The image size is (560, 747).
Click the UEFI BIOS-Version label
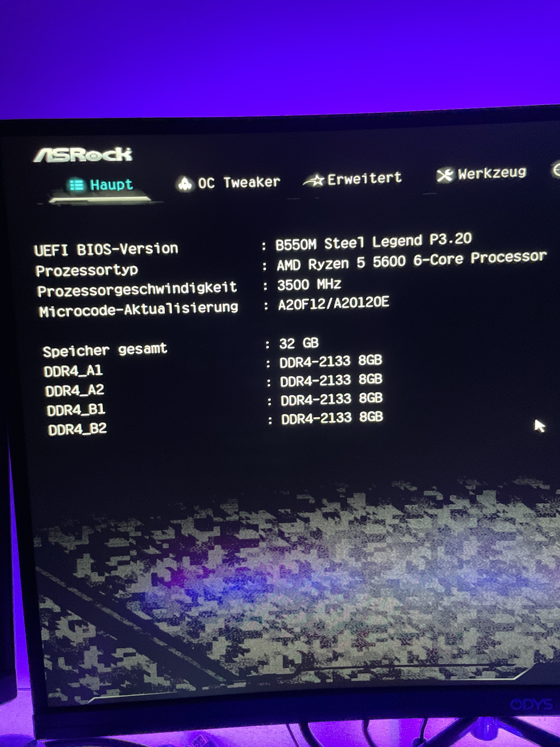click(106, 250)
